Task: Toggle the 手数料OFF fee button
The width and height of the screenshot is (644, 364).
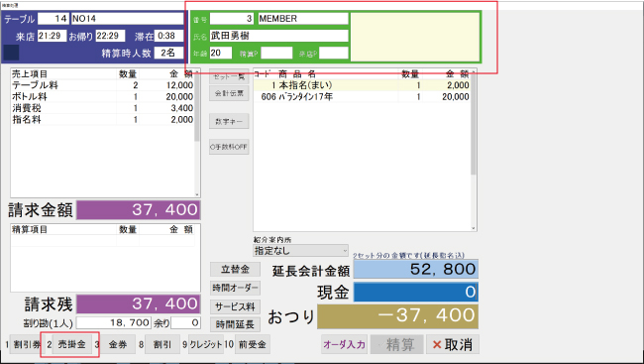Action: 229,147
